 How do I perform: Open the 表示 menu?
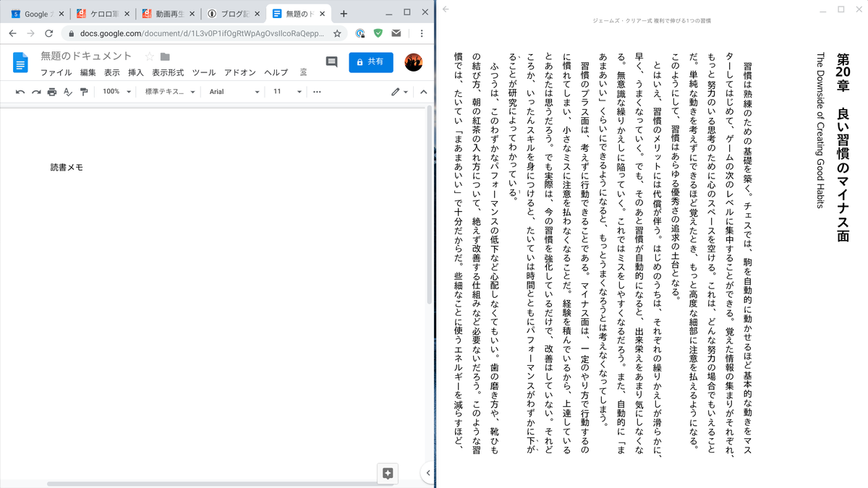point(111,72)
